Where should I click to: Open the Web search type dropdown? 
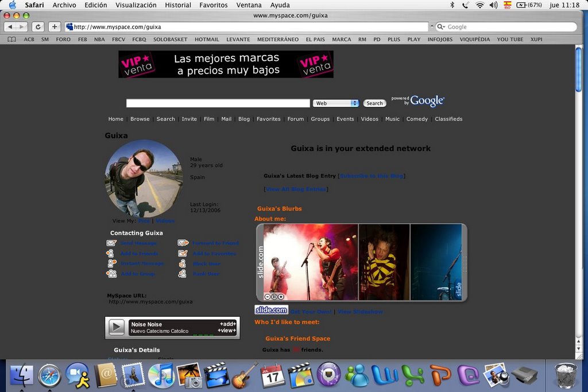click(x=335, y=103)
